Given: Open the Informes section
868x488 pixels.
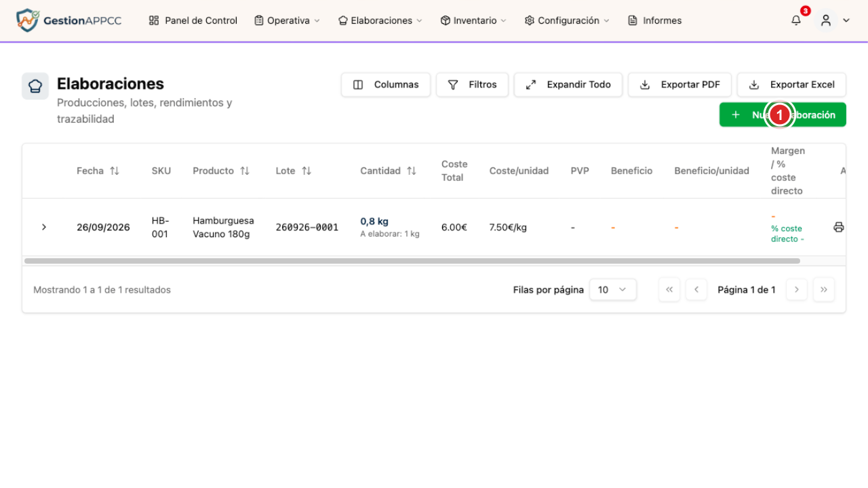Looking at the screenshot, I should [655, 20].
